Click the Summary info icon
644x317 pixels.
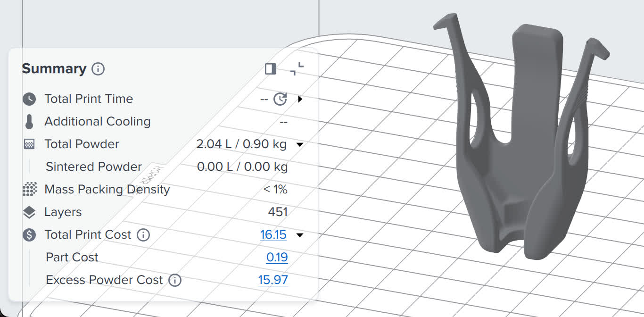click(x=98, y=69)
